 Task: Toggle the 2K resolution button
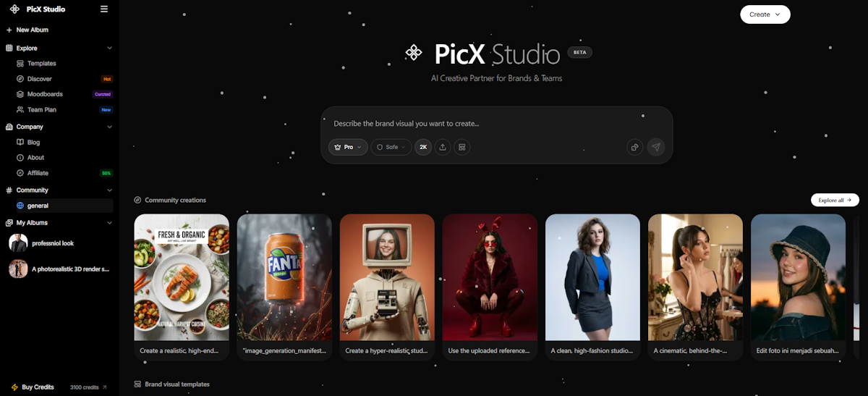point(423,147)
